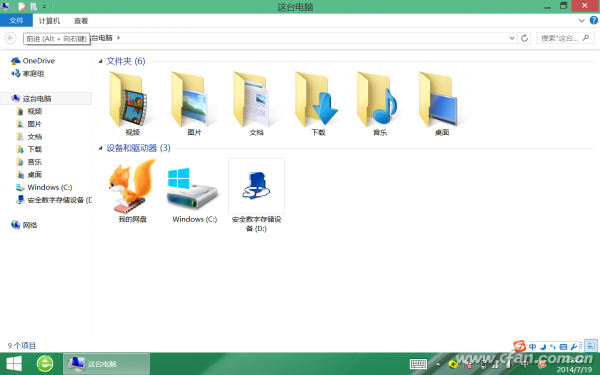Toggle 中 Chinese input mode
Viewport: 600px width, 375px height.
click(533, 347)
